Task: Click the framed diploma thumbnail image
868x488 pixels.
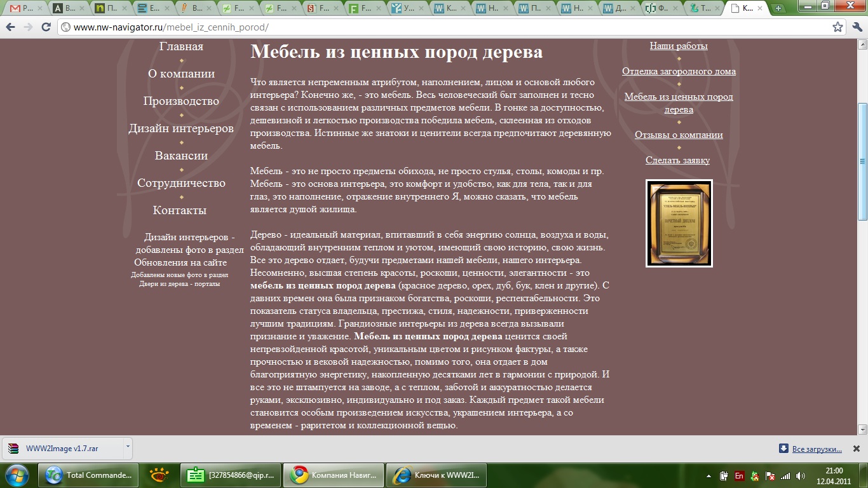Action: tap(679, 223)
